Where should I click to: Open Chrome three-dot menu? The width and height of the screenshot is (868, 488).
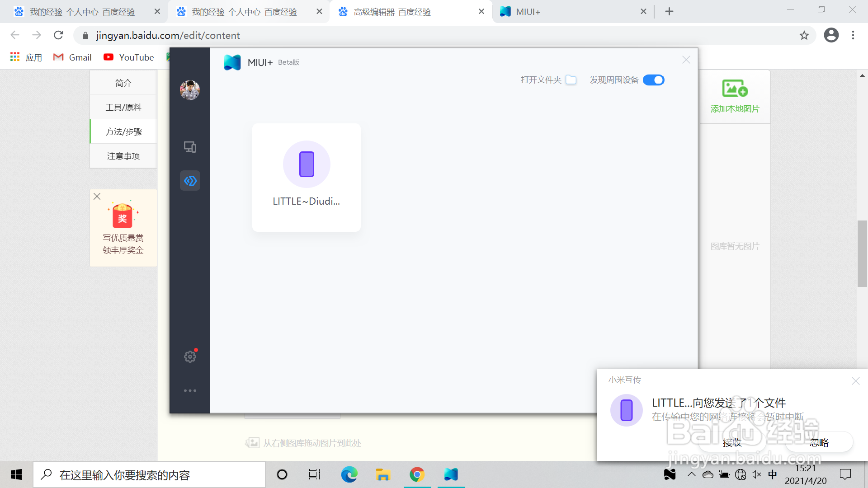tap(853, 35)
